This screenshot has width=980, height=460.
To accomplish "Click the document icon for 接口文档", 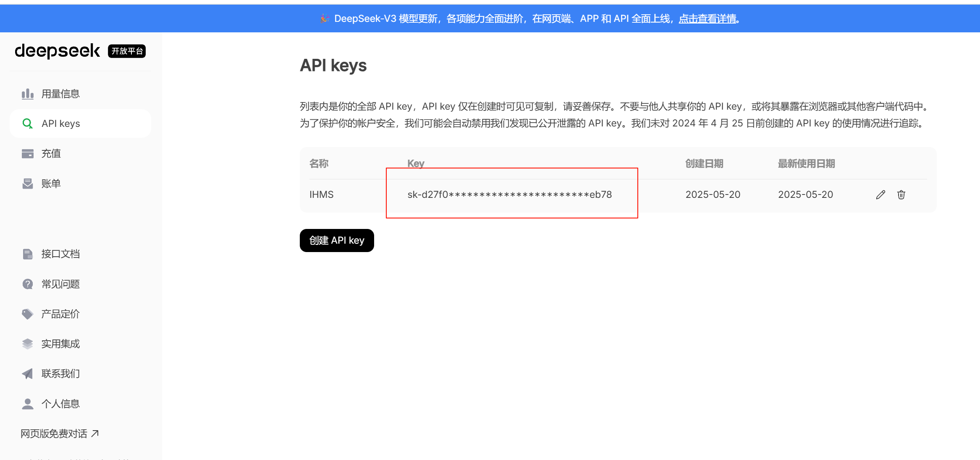I will 28,254.
